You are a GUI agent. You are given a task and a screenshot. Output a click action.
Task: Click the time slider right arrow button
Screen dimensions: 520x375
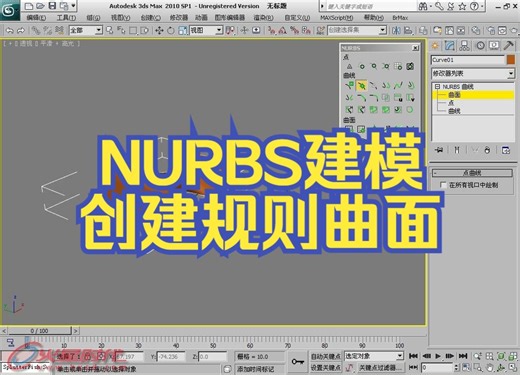click(x=76, y=331)
